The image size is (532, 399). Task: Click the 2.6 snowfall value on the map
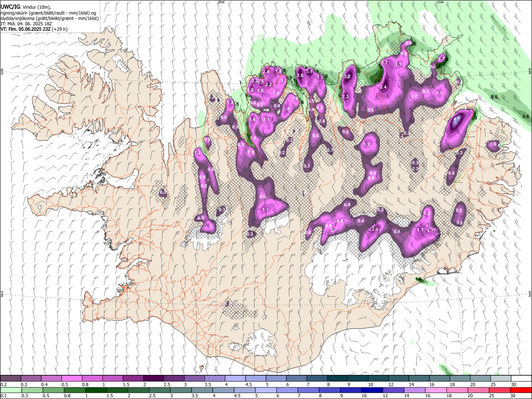tap(300, 76)
